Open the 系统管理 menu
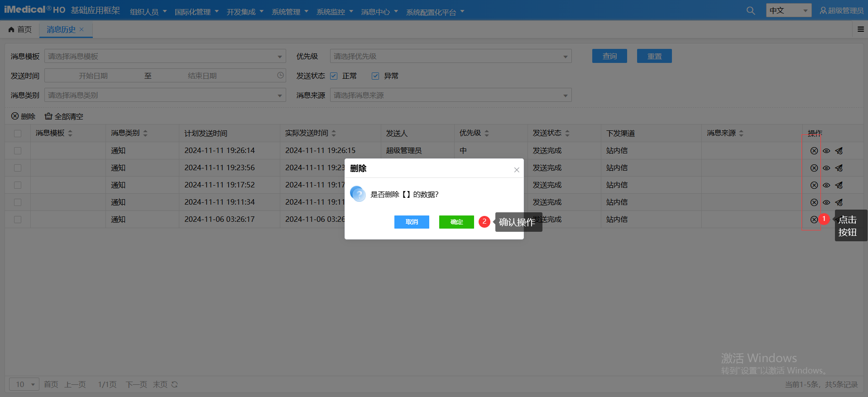The width and height of the screenshot is (868, 397). point(290,12)
